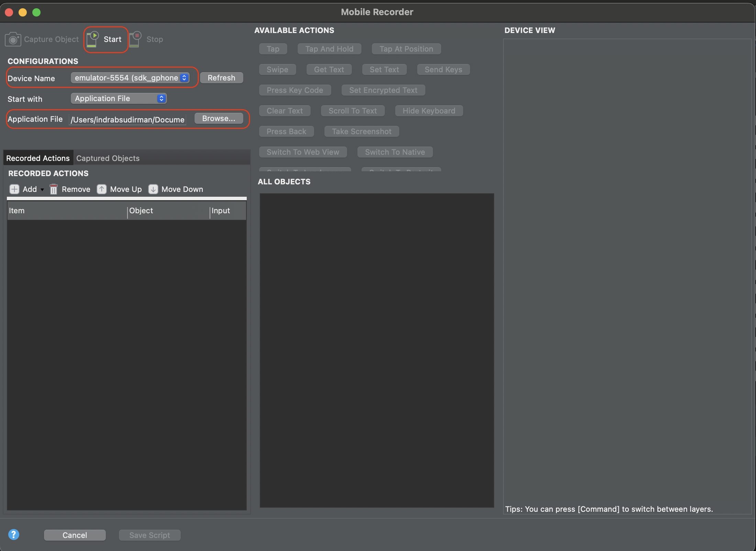Click the green fullscreen window button
756x551 pixels.
pyautogui.click(x=36, y=12)
